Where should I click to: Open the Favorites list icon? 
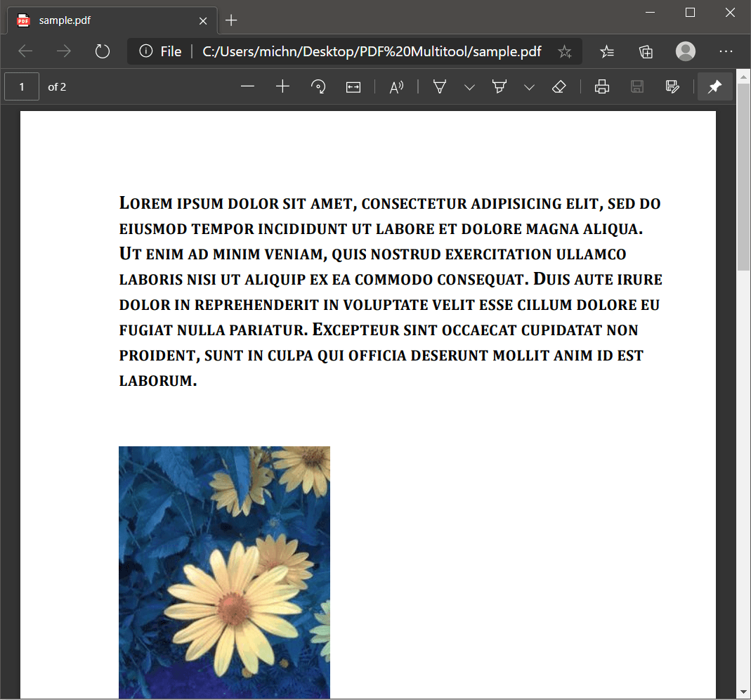pos(607,51)
